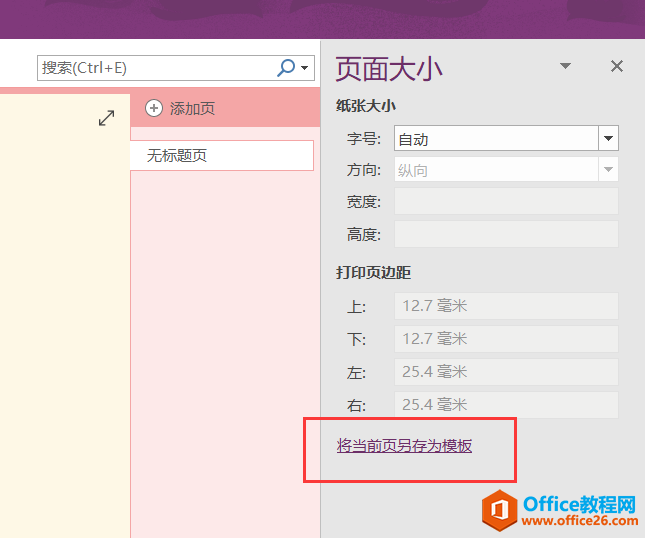
Task: Click the 高度 height field
Action: [x=506, y=234]
